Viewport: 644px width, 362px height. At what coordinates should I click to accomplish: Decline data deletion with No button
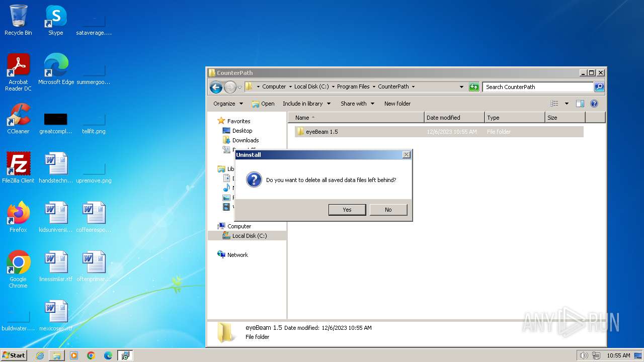click(388, 210)
